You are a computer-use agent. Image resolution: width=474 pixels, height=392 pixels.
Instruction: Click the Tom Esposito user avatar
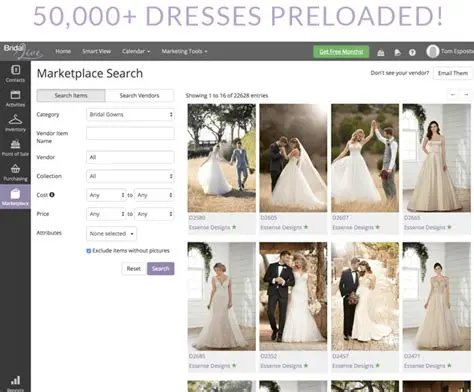433,51
